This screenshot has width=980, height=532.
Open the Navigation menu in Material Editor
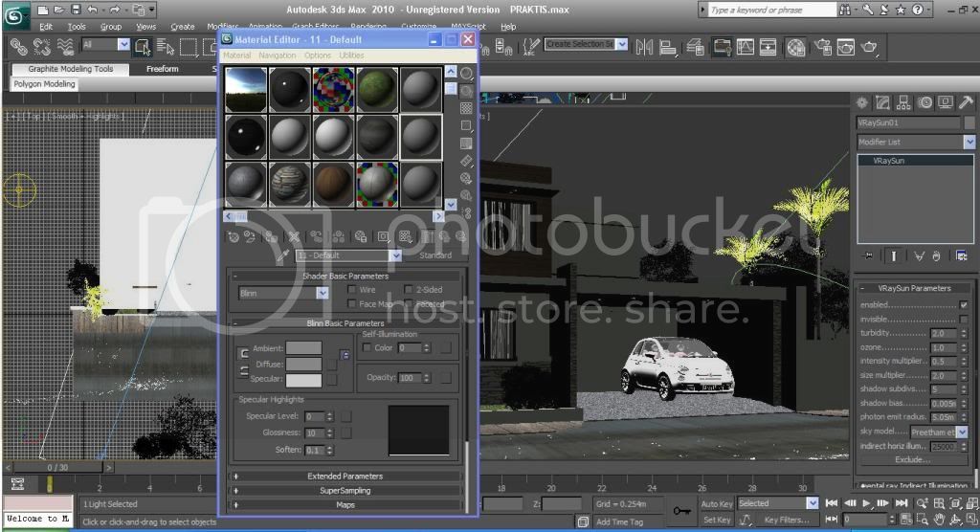[x=278, y=55]
